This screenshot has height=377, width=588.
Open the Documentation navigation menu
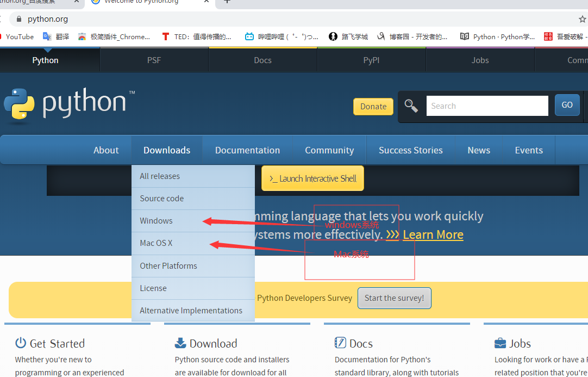(x=247, y=150)
